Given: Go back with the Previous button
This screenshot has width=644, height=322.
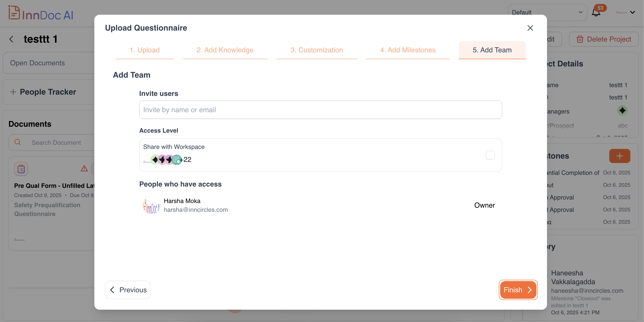Looking at the screenshot, I should (128, 290).
